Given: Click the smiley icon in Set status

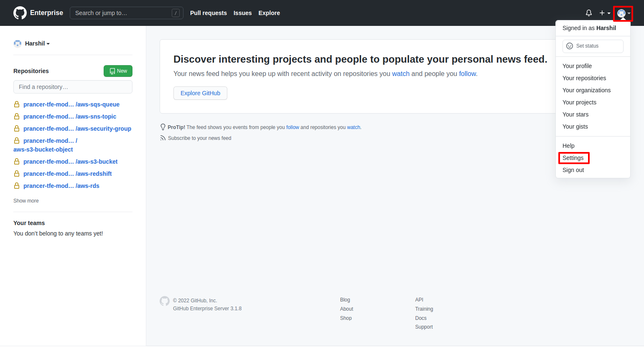Looking at the screenshot, I should point(570,46).
